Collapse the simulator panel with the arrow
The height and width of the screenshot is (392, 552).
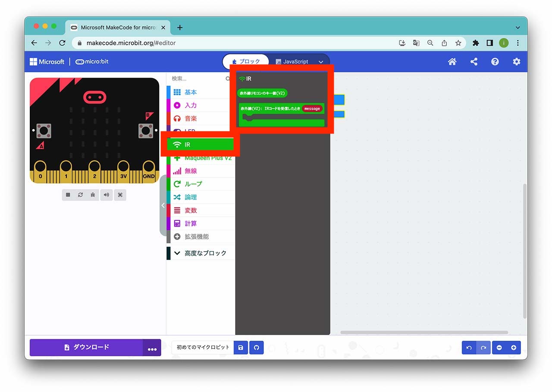tap(163, 205)
